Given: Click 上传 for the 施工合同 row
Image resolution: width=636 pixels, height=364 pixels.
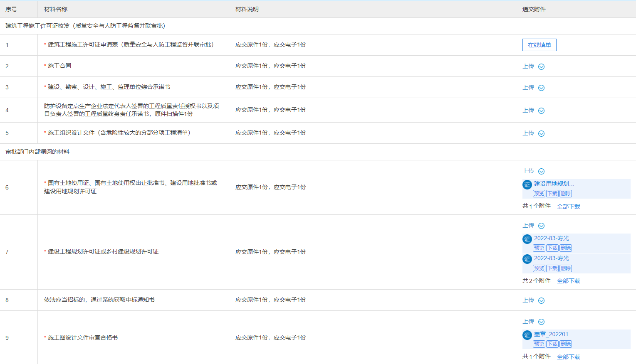Looking at the screenshot, I should pyautogui.click(x=528, y=66).
